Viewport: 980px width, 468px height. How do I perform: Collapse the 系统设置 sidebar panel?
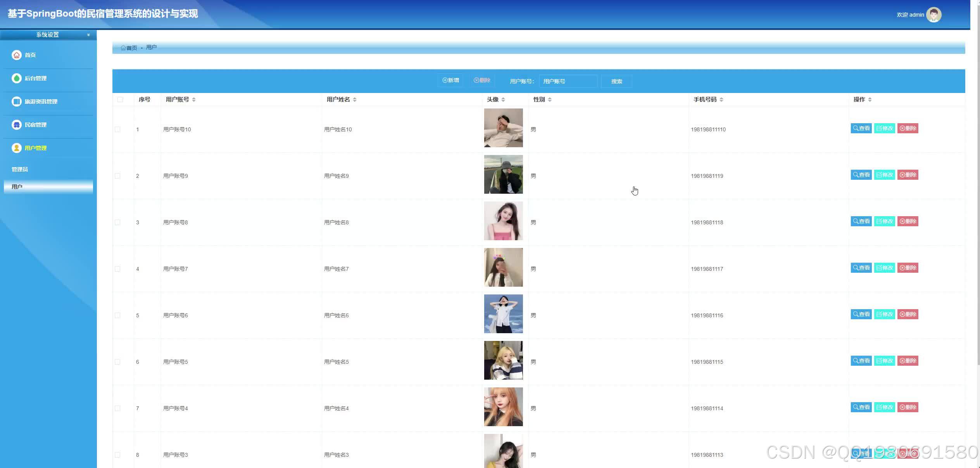click(x=88, y=35)
